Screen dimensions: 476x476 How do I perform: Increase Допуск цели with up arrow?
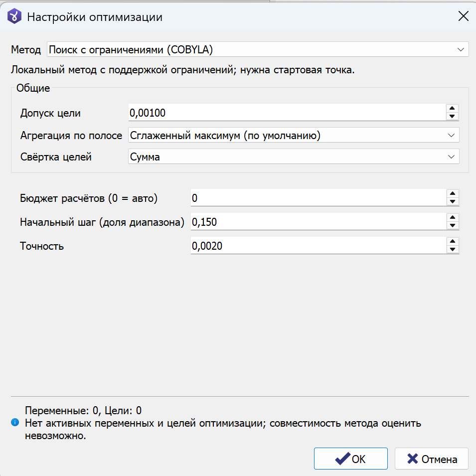(x=452, y=108)
